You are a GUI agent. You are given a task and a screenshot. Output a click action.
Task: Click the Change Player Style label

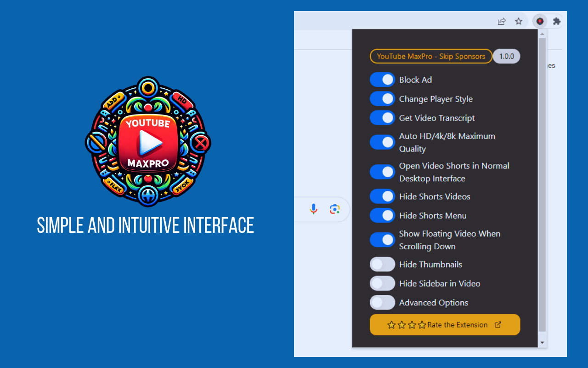[x=436, y=99]
